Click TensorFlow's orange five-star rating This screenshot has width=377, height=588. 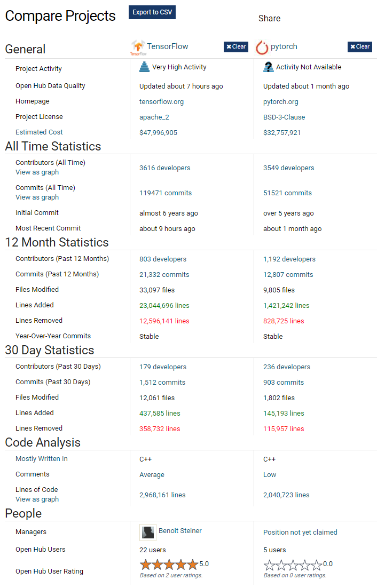tap(169, 565)
